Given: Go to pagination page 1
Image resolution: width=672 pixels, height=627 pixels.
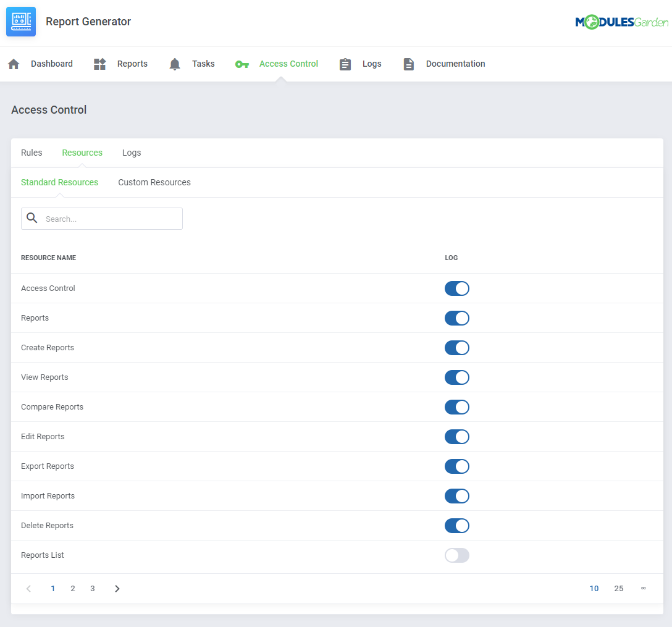Looking at the screenshot, I should [x=52, y=589].
